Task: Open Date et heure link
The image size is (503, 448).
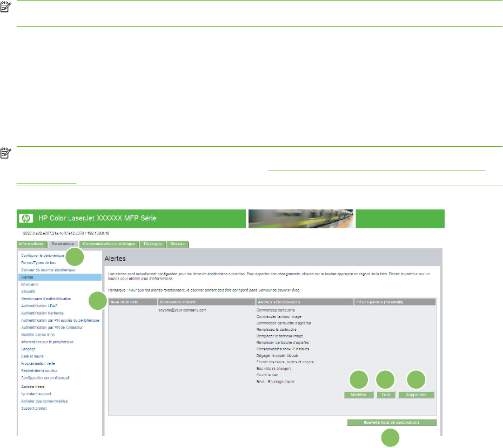Action: point(32,357)
